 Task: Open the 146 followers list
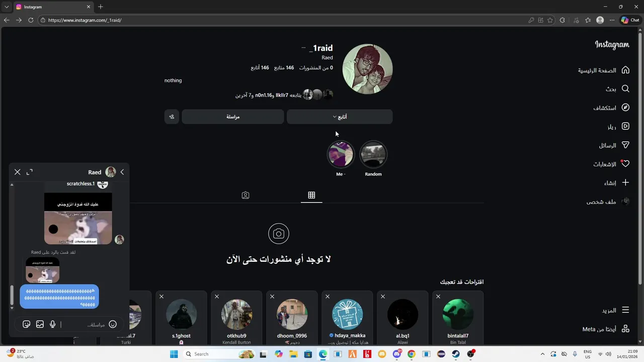pos(284,68)
